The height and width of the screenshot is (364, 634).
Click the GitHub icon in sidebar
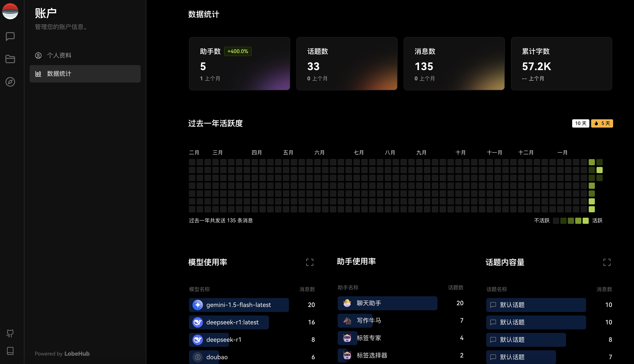coord(10,333)
